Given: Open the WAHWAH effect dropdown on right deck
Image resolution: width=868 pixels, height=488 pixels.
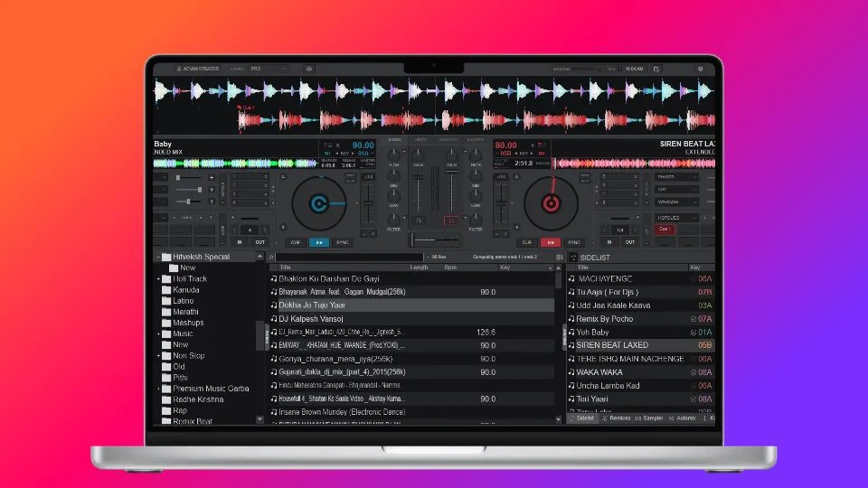Looking at the screenshot, I should click(x=676, y=202).
